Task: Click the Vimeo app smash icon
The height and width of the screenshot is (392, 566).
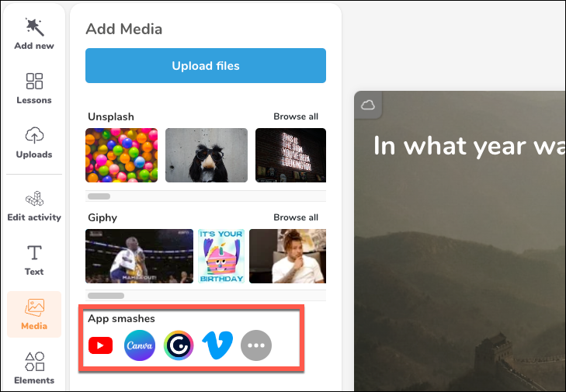Action: pos(217,345)
